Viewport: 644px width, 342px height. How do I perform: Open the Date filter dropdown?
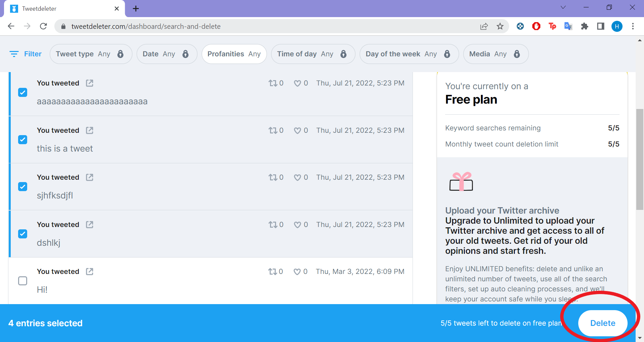pos(167,54)
